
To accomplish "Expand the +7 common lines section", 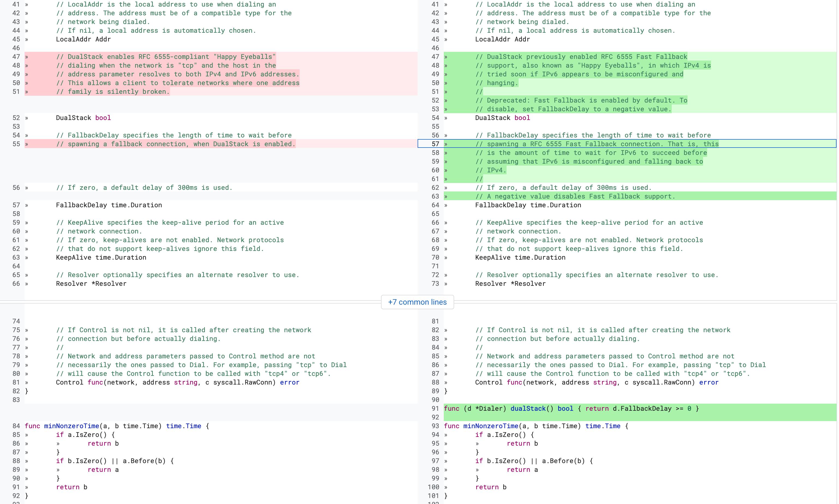I will click(x=417, y=302).
